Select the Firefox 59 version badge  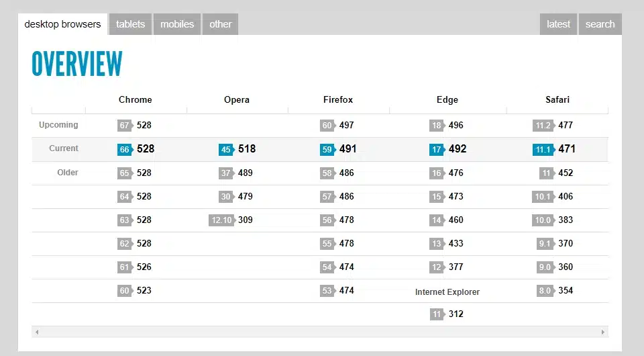[327, 149]
